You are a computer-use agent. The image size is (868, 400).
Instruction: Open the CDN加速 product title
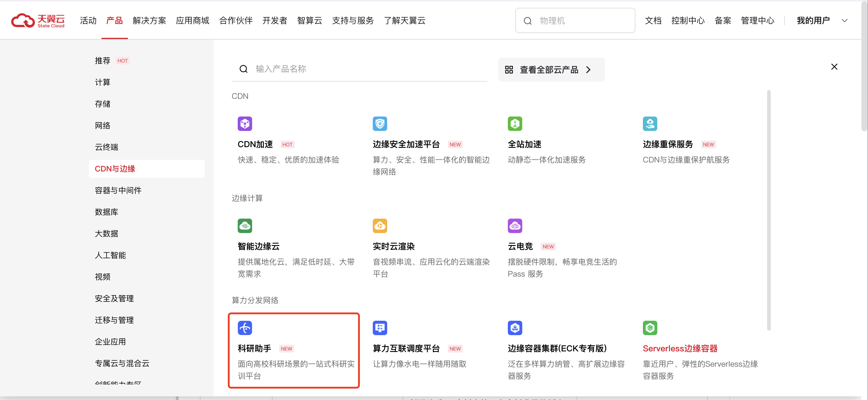pyautogui.click(x=255, y=144)
